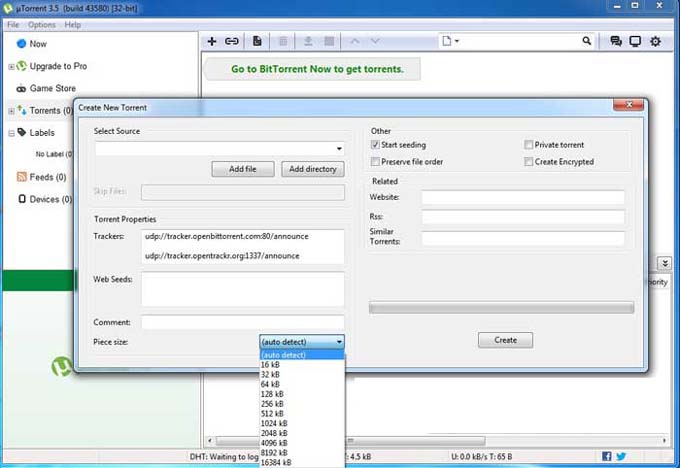
Task: Click the remote monitor icon in toolbar
Action: click(635, 41)
